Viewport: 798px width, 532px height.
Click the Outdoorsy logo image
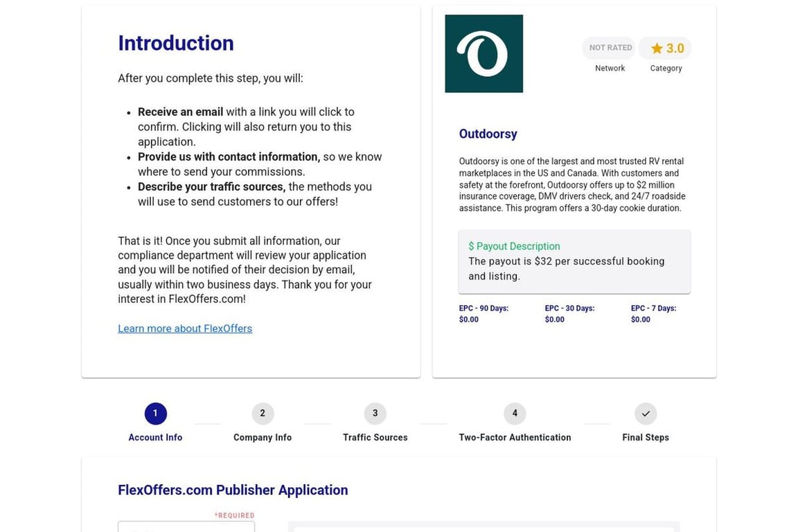484,53
